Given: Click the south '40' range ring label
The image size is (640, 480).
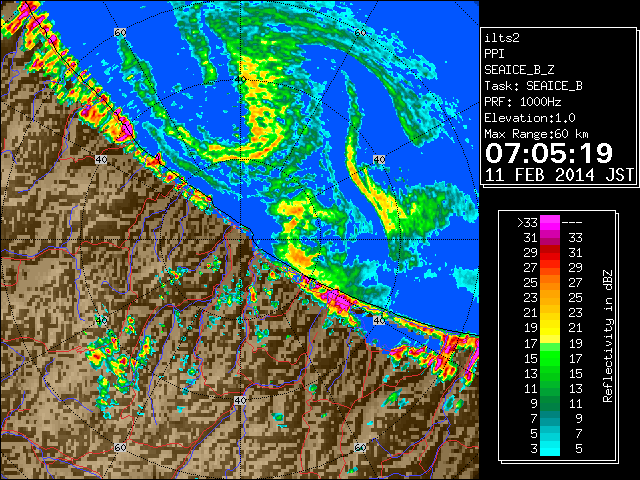Looking at the screenshot, I should [240, 400].
